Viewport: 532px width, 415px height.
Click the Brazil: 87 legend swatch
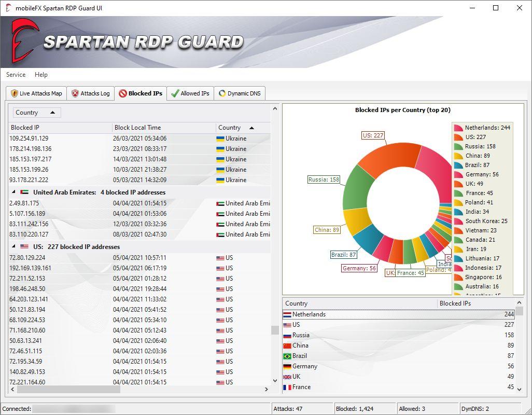458,165
